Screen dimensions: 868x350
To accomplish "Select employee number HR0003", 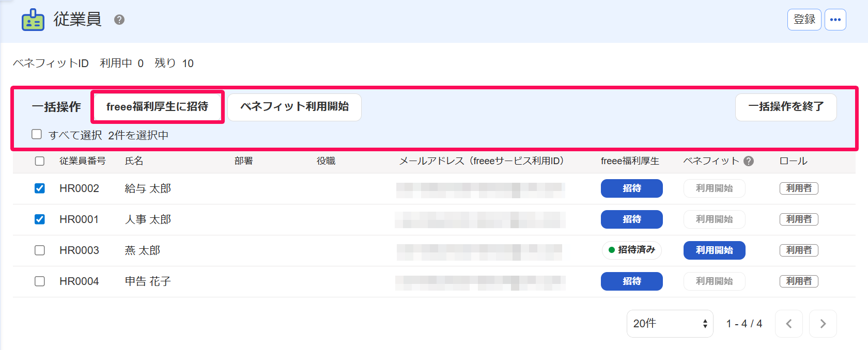I will click(79, 250).
